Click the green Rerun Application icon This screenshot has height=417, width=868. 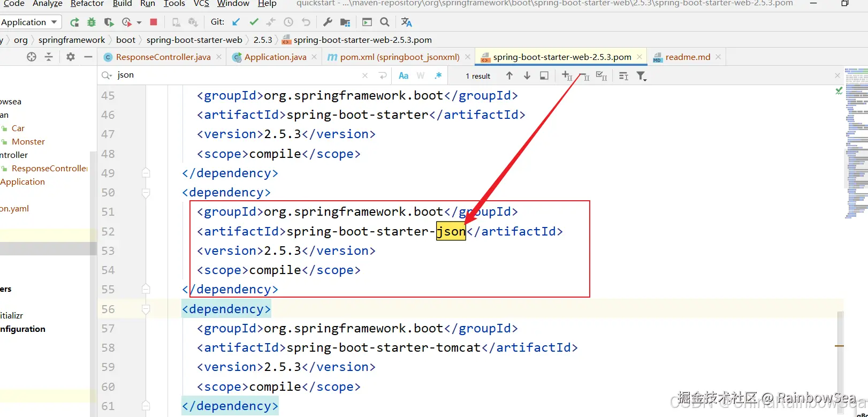[x=74, y=22]
